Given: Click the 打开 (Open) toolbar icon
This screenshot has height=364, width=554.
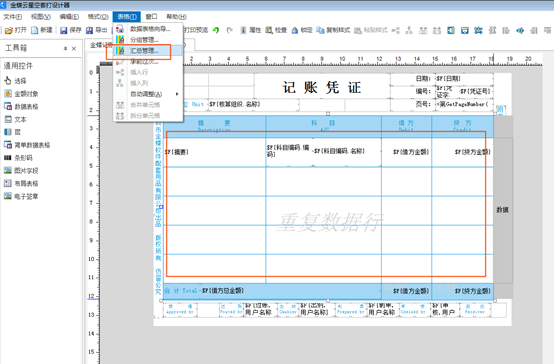Looking at the screenshot, I should click(16, 30).
